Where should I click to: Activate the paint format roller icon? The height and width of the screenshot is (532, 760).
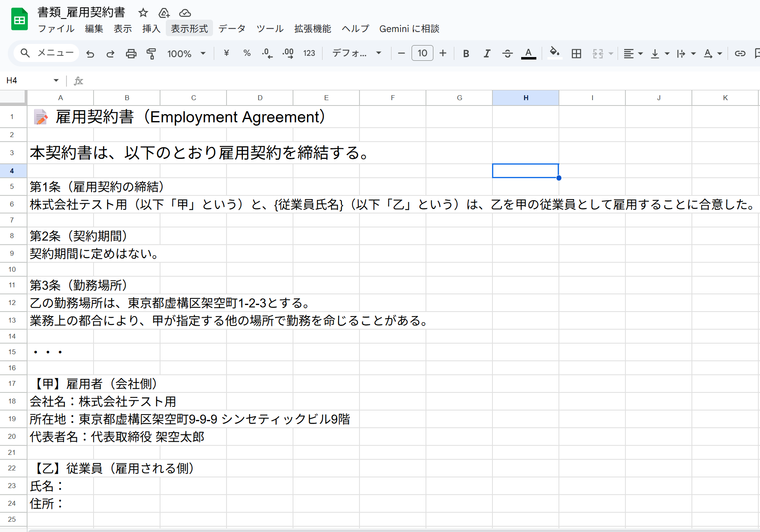click(x=151, y=54)
